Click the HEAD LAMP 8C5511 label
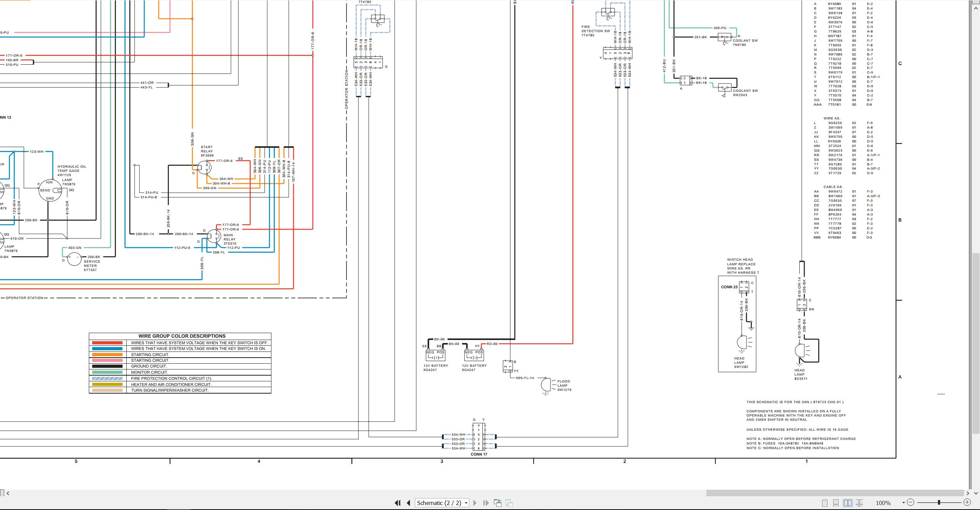980x510 pixels. 801,374
